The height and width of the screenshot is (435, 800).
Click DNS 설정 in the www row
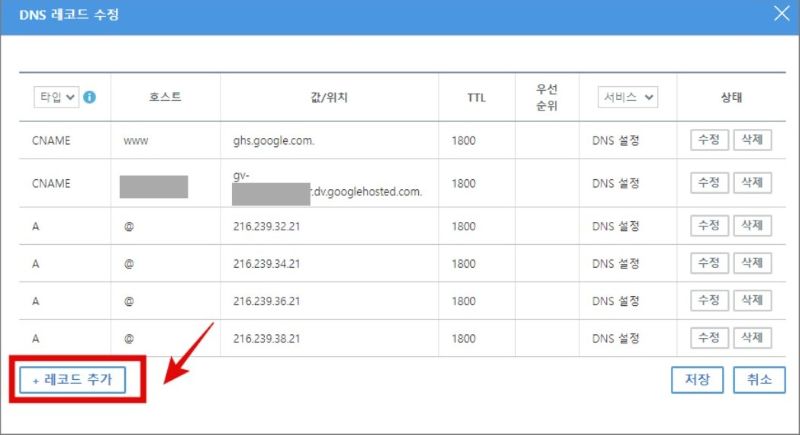click(615, 141)
